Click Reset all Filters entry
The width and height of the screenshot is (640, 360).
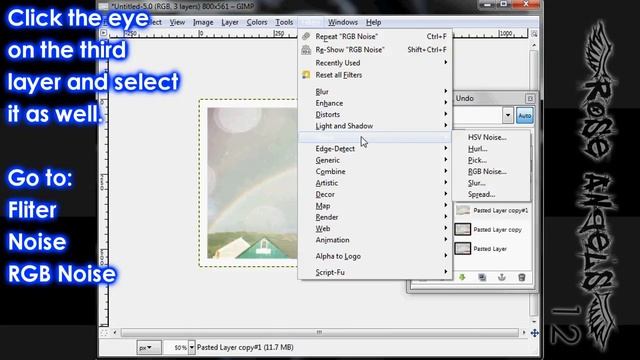click(376, 75)
